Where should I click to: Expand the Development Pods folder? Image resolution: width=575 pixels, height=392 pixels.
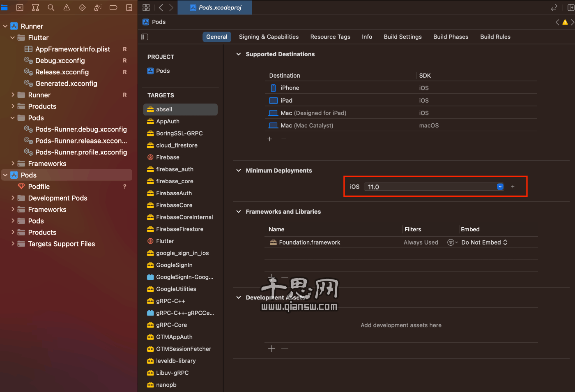coord(13,198)
